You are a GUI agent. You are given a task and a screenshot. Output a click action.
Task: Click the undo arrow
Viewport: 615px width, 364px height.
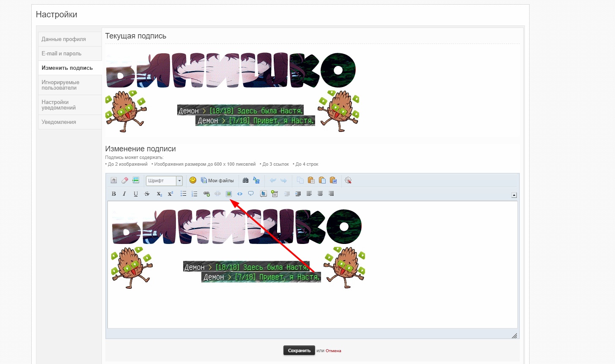click(273, 181)
